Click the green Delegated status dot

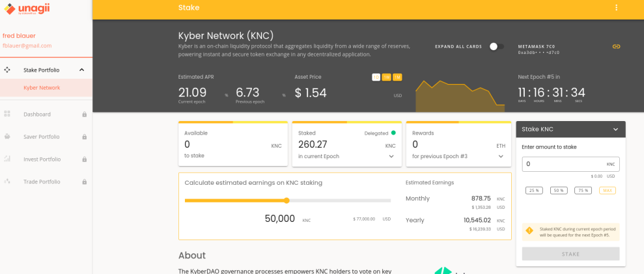point(393,133)
